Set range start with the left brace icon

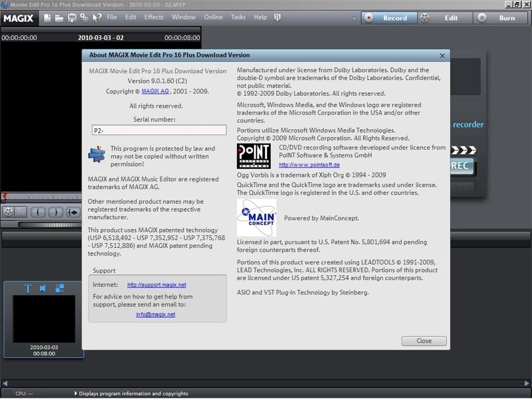(x=37, y=212)
